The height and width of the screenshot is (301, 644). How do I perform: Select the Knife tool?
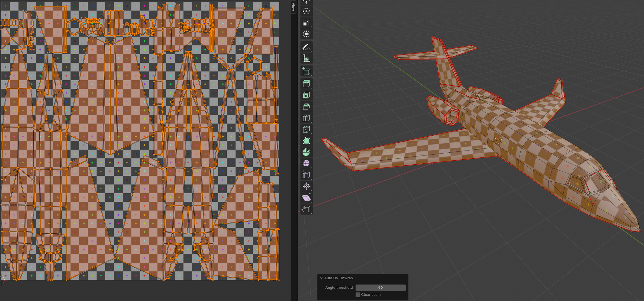[x=307, y=129]
